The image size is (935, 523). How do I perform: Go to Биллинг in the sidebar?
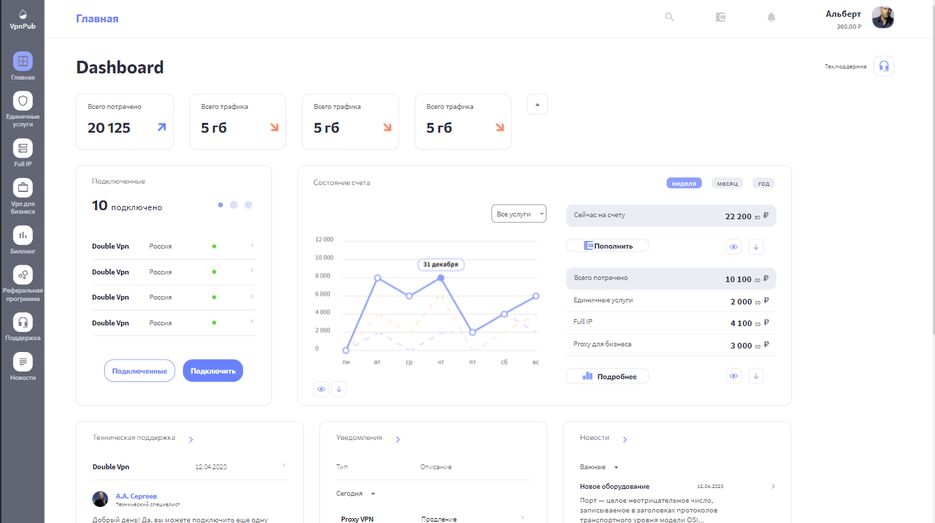pos(23,235)
